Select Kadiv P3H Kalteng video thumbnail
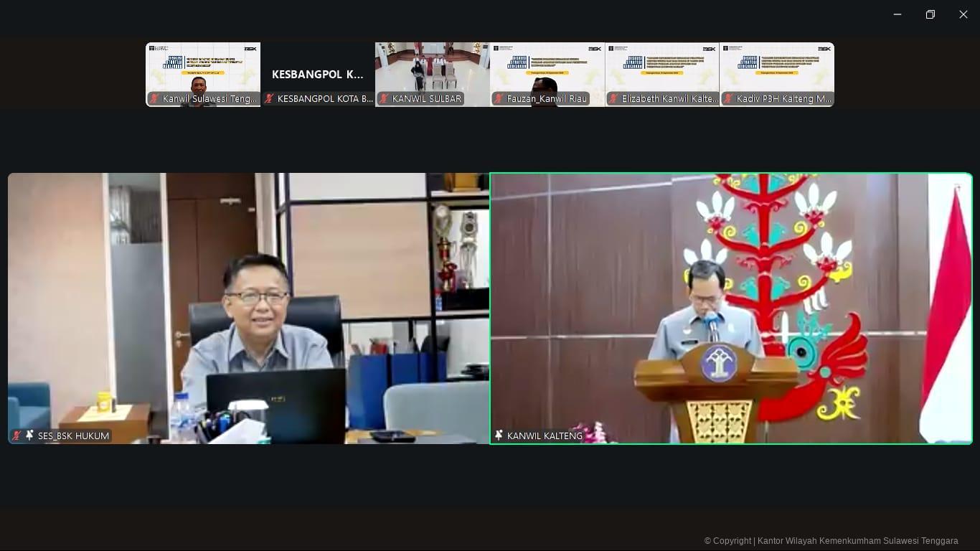 (777, 75)
